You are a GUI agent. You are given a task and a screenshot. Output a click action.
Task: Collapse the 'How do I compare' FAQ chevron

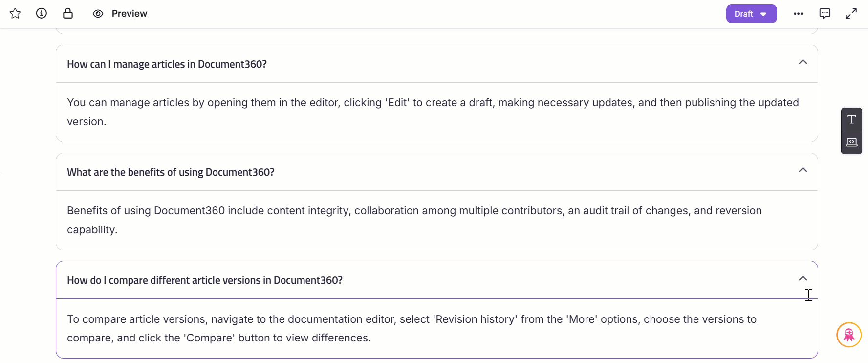pyautogui.click(x=803, y=279)
